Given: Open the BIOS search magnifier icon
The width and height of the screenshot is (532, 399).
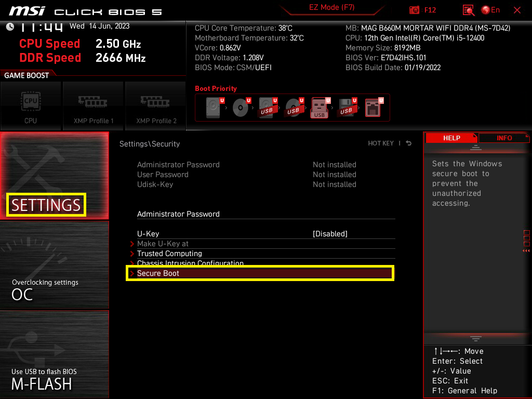Looking at the screenshot, I should (x=468, y=10).
